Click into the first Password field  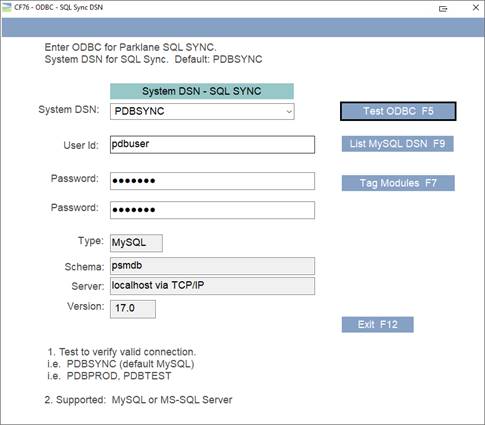(212, 181)
